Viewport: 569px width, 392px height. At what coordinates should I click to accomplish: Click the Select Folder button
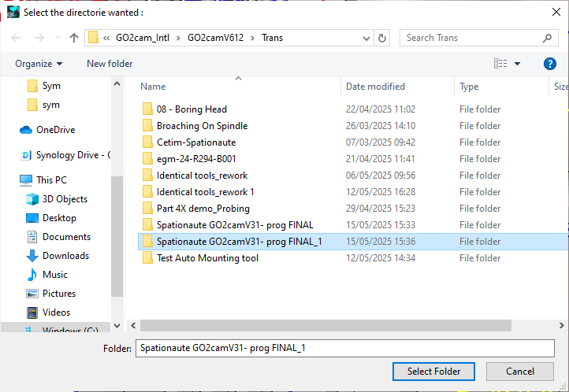433,372
